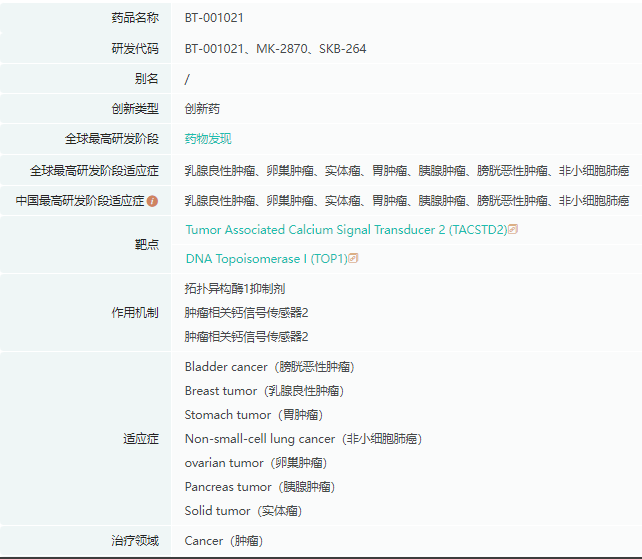
Task: Click Pancreas tumor (胰腺肿瘤) entry
Action: click(260, 487)
